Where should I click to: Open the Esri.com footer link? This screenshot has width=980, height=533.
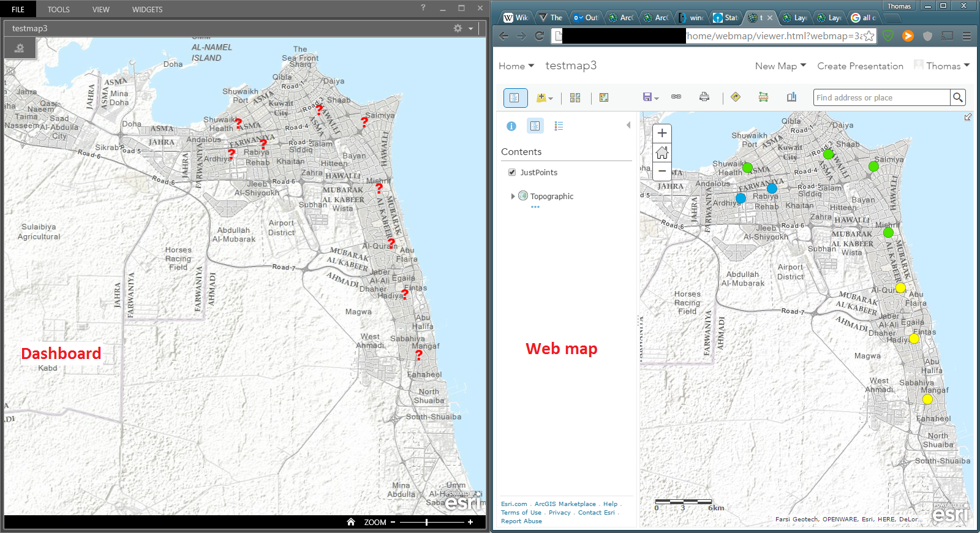[x=514, y=504]
